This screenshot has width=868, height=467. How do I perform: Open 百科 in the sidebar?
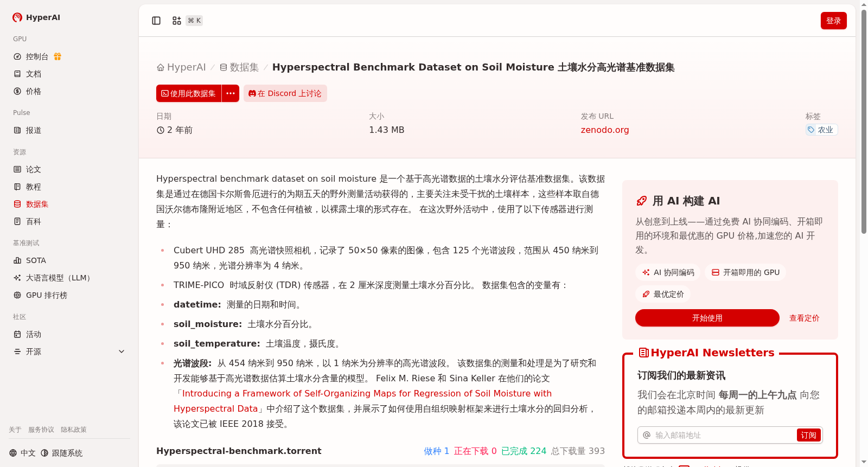(69, 221)
